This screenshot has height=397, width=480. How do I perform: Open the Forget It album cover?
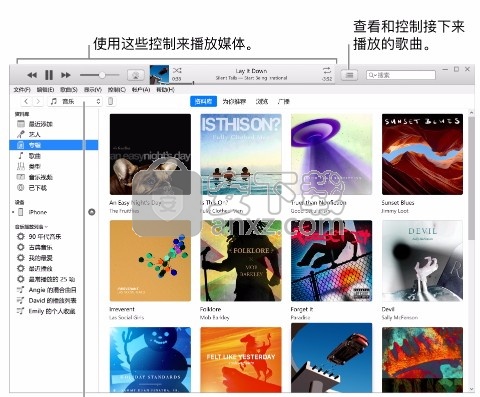331,261
